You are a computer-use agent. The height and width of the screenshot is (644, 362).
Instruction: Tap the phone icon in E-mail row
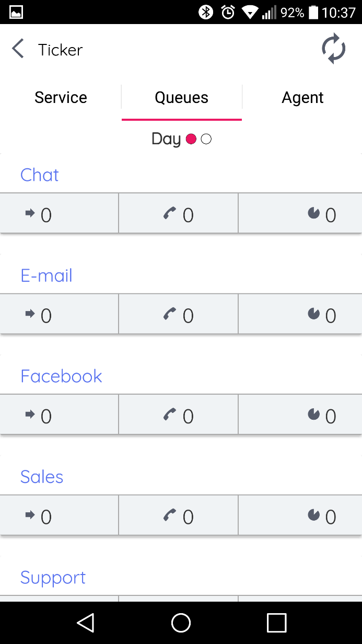(170, 314)
